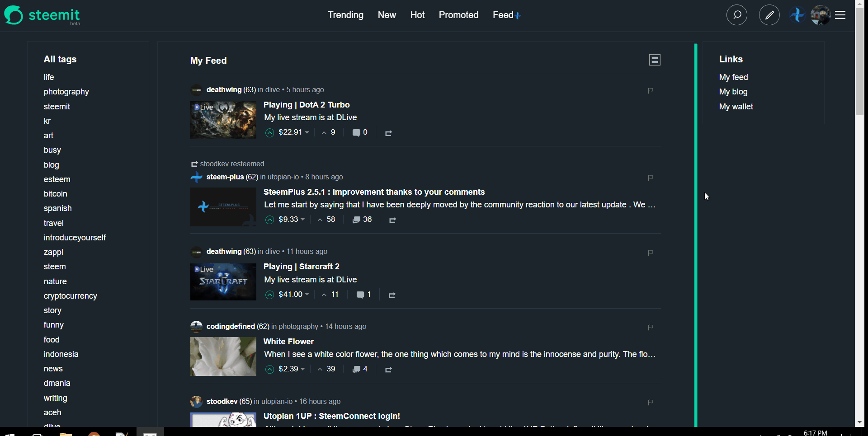Click the steemit logo
This screenshot has width=868, height=436.
pos(42,15)
